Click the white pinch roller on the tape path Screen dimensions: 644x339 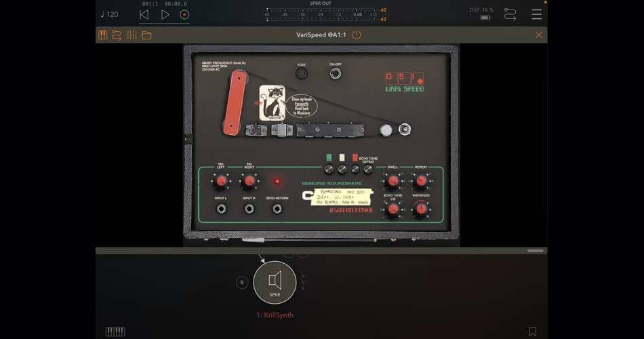pyautogui.click(x=386, y=130)
